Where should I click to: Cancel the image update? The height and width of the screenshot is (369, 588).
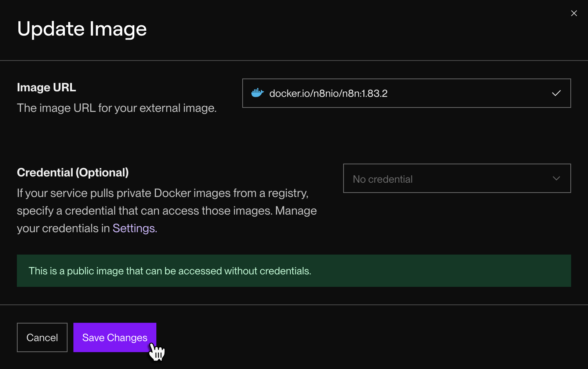[x=42, y=337]
